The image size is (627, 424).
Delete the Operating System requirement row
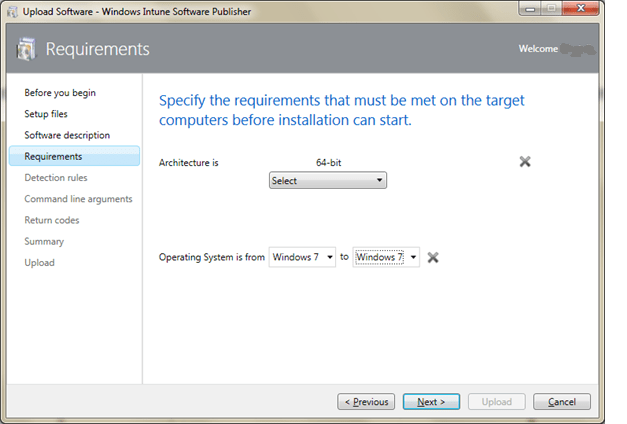[433, 257]
